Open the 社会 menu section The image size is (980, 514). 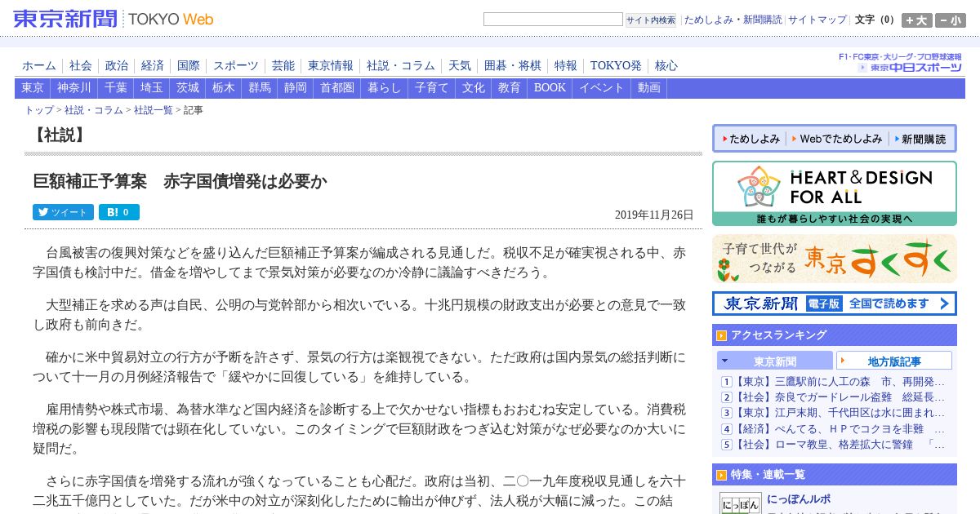tap(81, 66)
